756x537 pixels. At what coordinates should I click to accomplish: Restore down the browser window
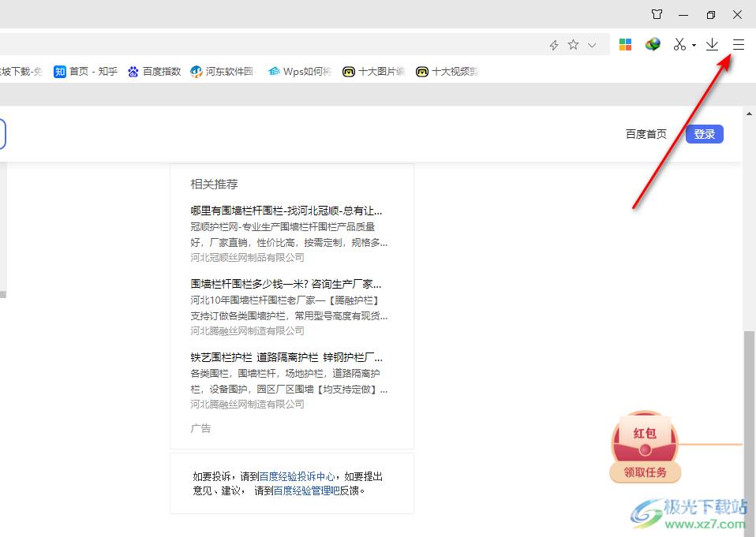710,15
